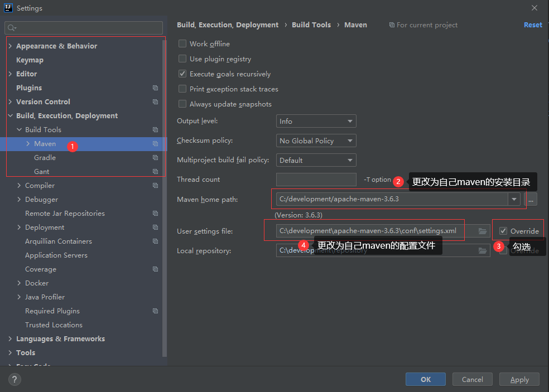Screen dimensions: 549x392
Task: Click the Reset link
Action: coord(533,25)
